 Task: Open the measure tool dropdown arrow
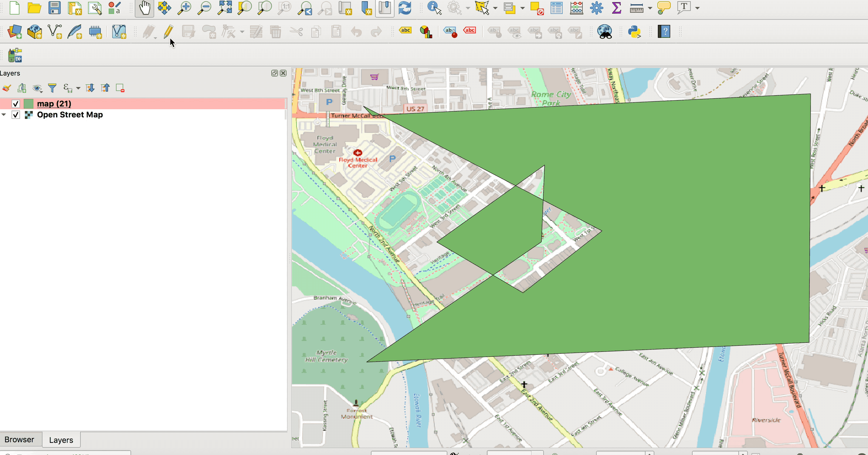(x=650, y=8)
